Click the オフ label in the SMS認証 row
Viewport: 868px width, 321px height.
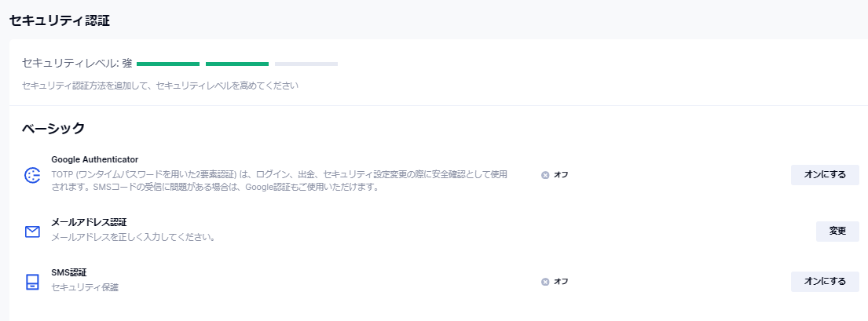561,282
